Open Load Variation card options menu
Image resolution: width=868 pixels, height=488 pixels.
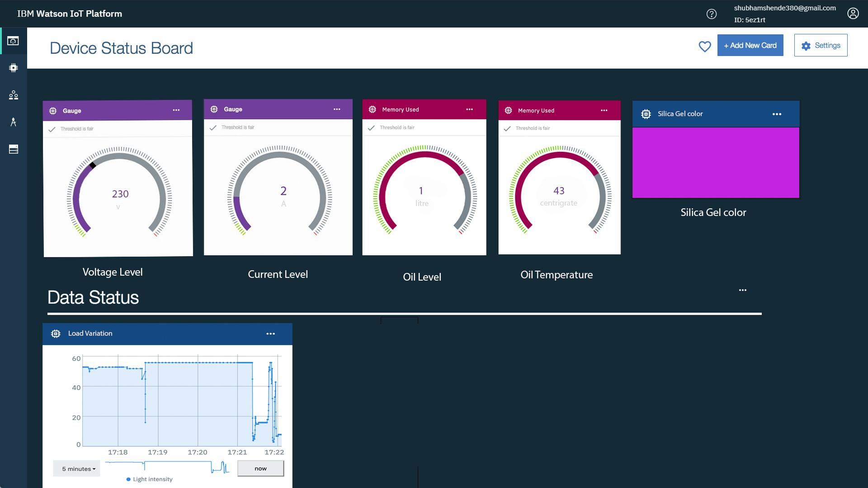click(270, 334)
